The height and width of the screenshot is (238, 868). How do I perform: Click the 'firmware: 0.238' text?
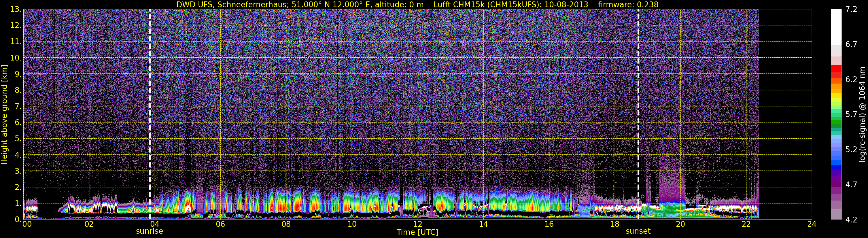point(628,4)
